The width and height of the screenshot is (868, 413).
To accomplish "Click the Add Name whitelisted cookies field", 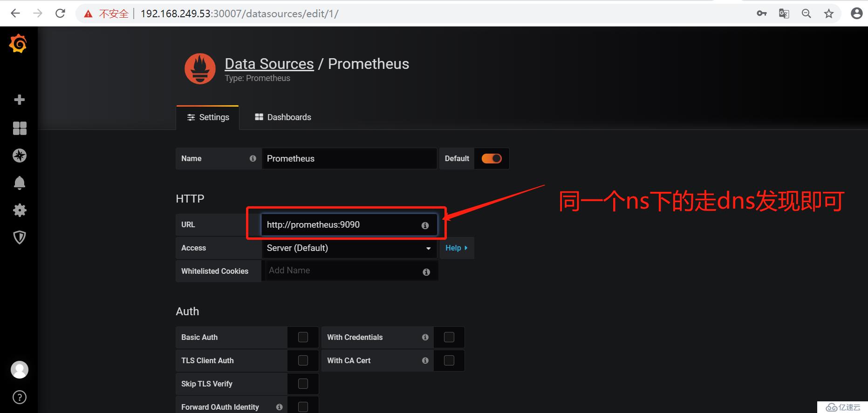I will click(x=349, y=271).
